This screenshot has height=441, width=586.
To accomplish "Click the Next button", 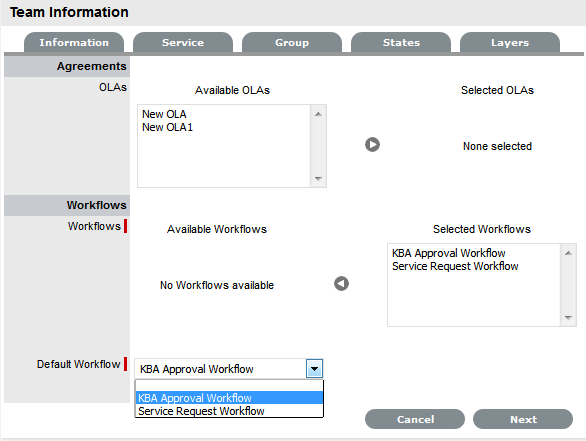I will pos(523,419).
